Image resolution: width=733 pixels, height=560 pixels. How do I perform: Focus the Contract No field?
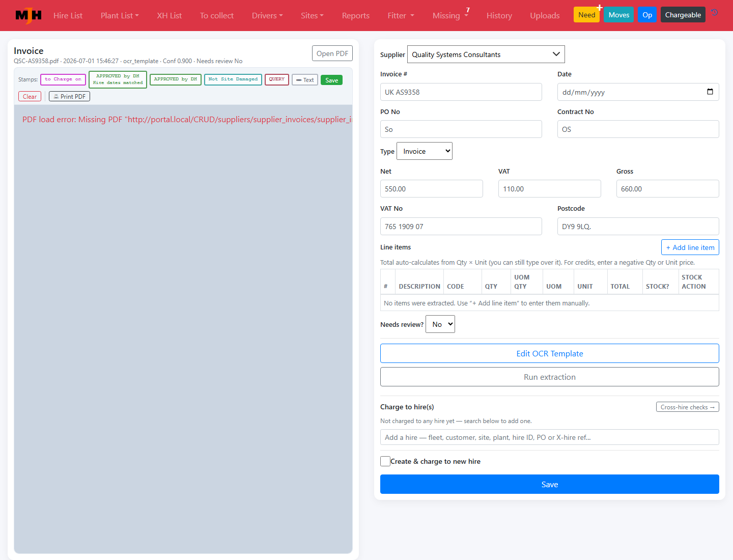[638, 129]
